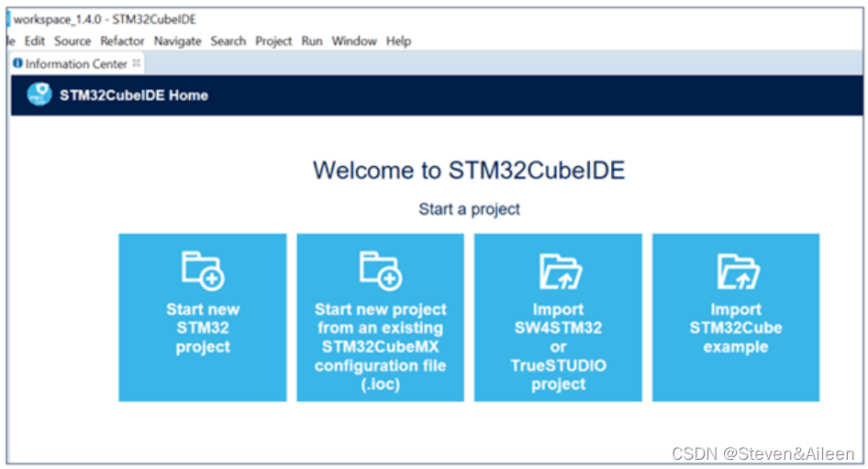Click the info icon on Information Center tab
868x469 pixels.
(x=17, y=63)
